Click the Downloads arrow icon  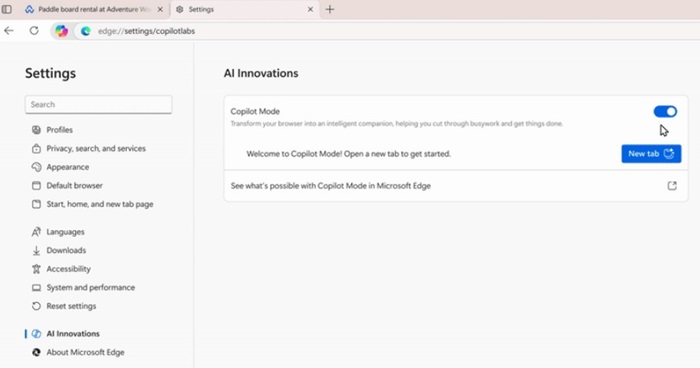point(36,251)
